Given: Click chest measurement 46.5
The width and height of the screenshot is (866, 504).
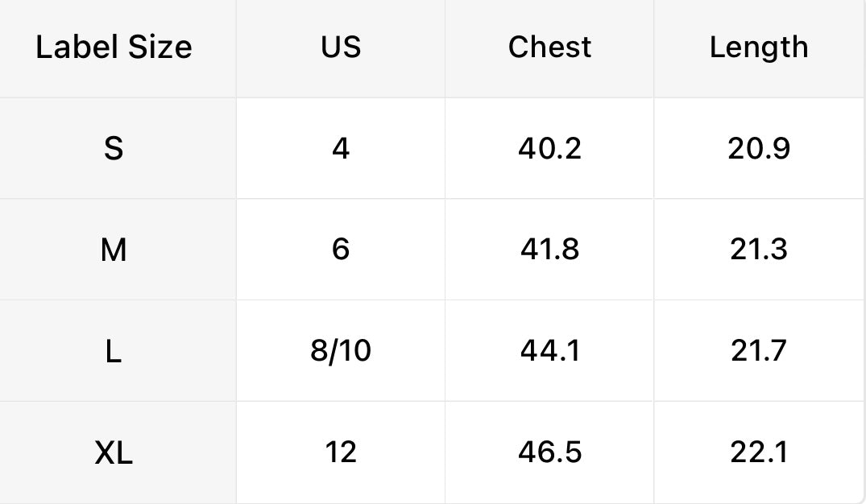Looking at the screenshot, I should coord(549,452).
